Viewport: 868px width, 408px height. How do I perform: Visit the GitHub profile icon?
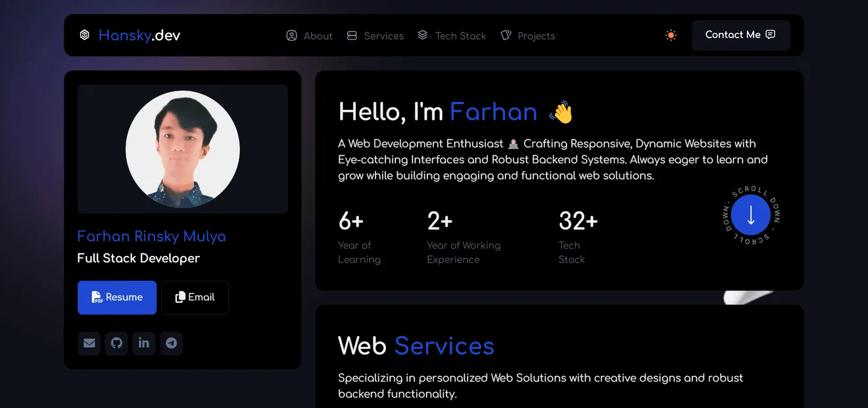[116, 343]
